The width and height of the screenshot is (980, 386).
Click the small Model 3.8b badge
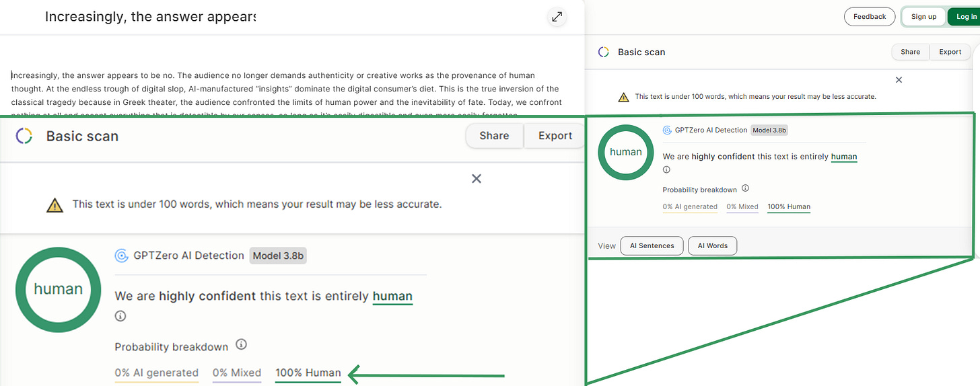pos(769,130)
